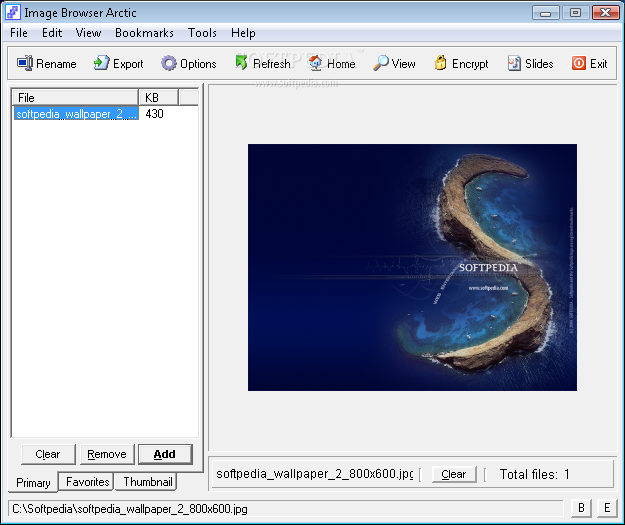Open the Tools menu
625x525 pixels.
click(x=202, y=33)
